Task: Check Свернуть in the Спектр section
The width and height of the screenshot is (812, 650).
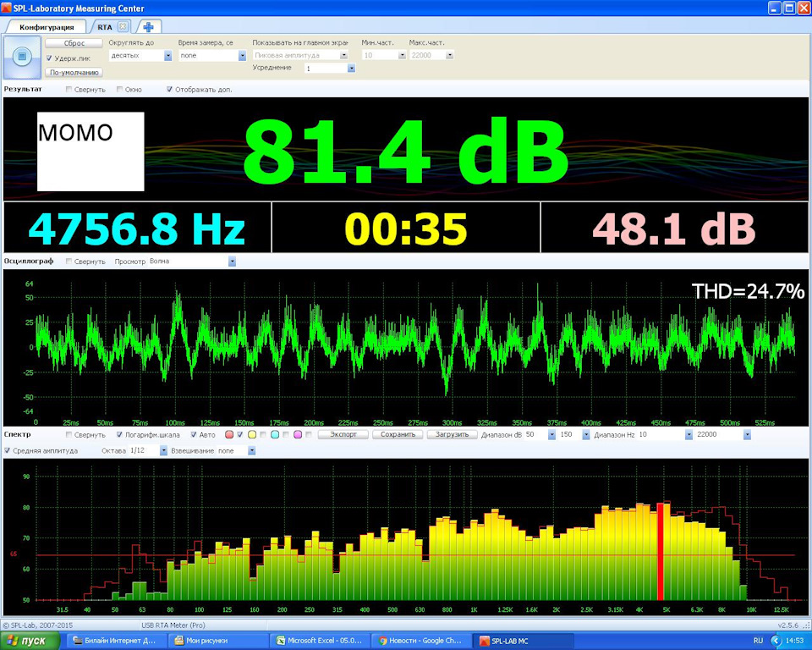Action: point(69,434)
